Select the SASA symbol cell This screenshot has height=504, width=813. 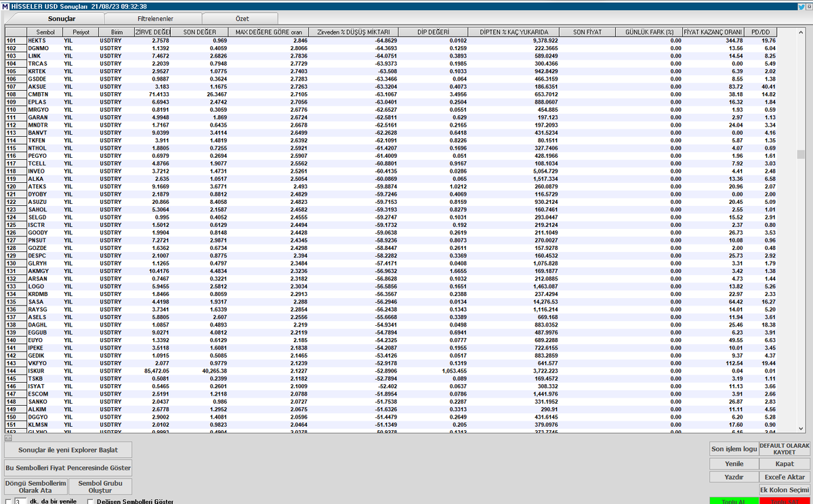45,301
